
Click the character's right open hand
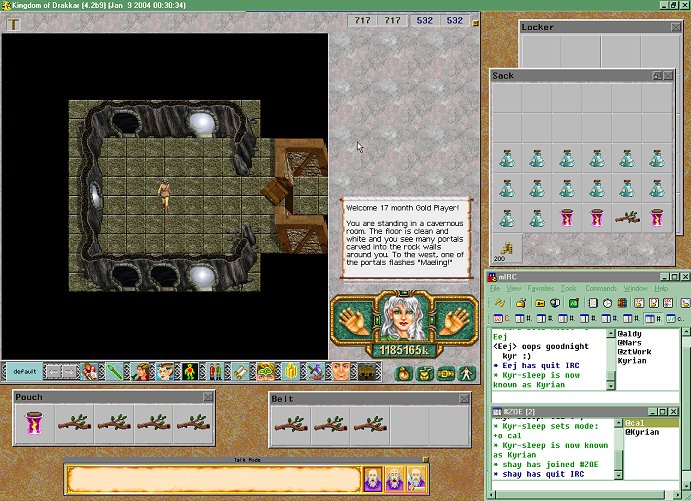tap(454, 321)
